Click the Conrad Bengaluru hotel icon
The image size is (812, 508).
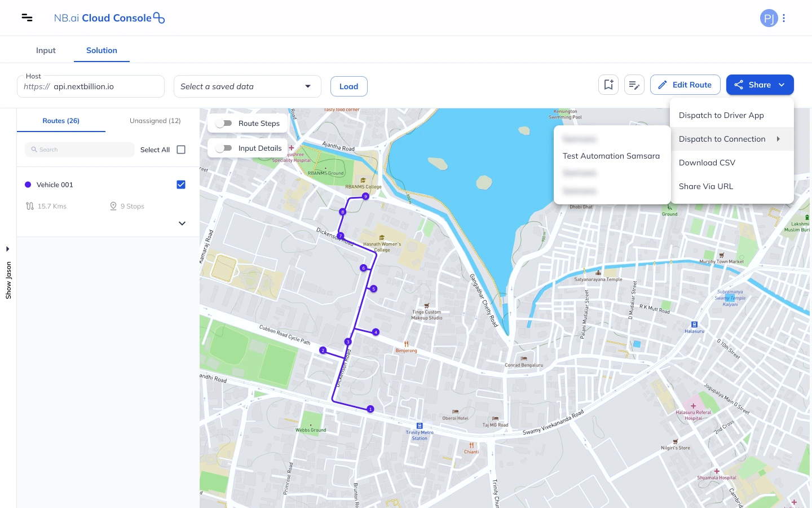(524, 358)
